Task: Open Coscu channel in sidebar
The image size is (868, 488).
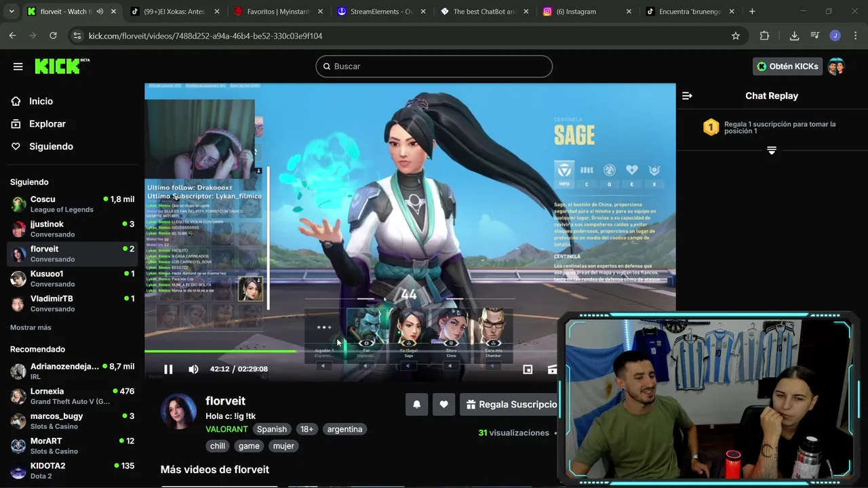Action: pyautogui.click(x=72, y=204)
